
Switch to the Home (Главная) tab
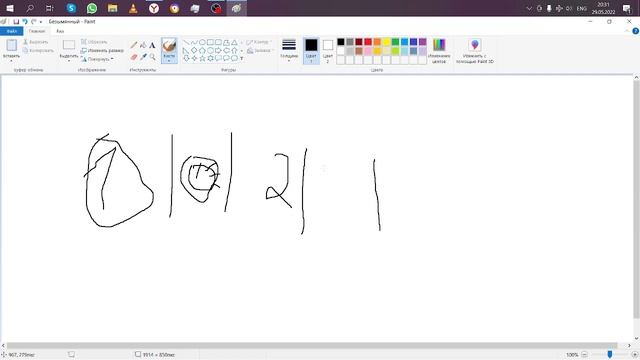tap(37, 31)
